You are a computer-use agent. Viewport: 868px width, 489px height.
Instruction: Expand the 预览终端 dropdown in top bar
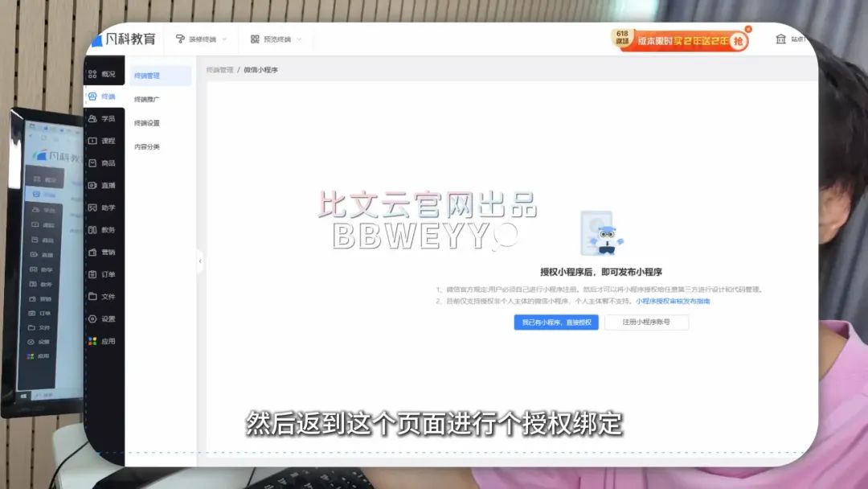point(276,39)
